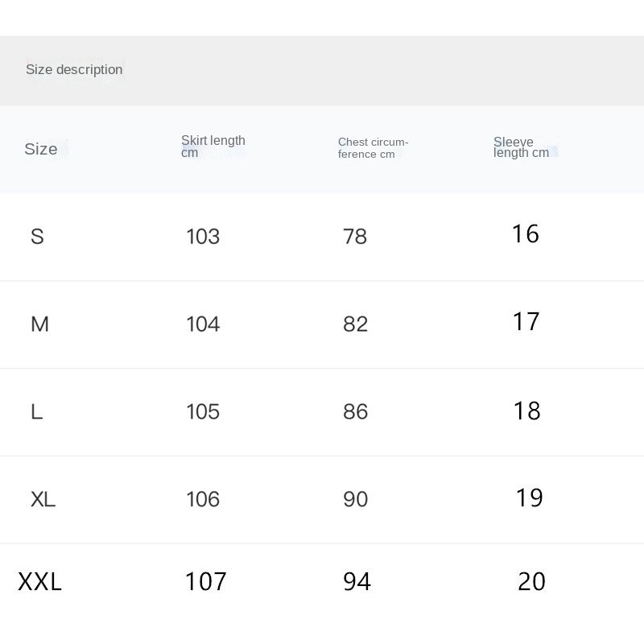Select the XL size row label
The image size is (644, 644).
[43, 499]
